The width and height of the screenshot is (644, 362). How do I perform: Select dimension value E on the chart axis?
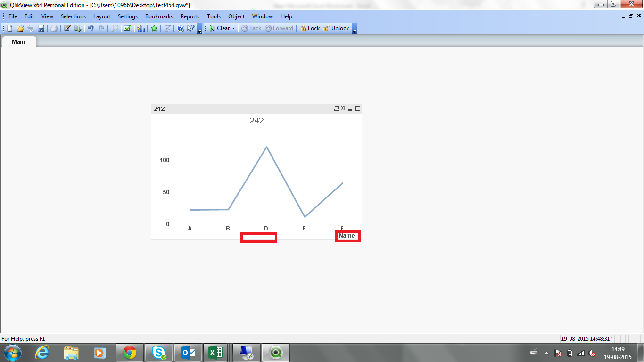tap(304, 229)
